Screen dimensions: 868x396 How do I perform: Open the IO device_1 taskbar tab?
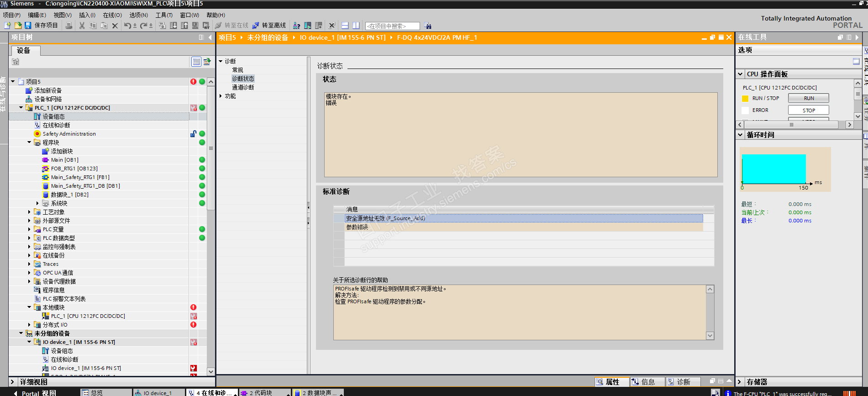(x=158, y=393)
